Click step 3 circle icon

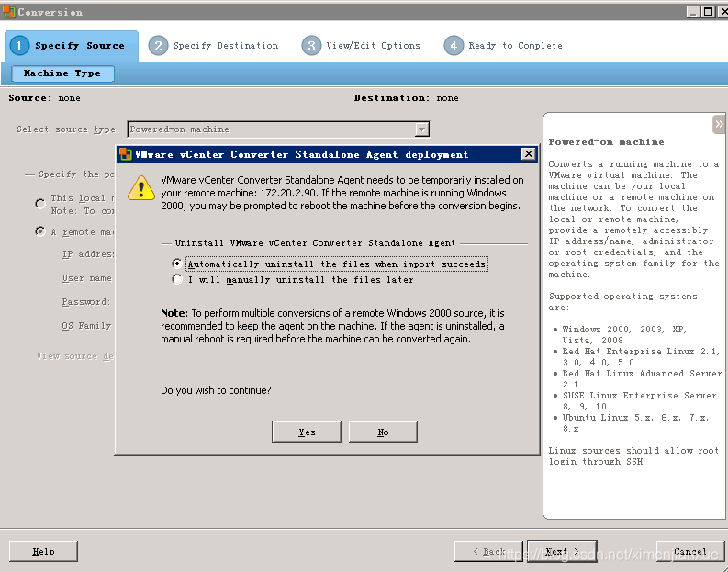pos(311,46)
